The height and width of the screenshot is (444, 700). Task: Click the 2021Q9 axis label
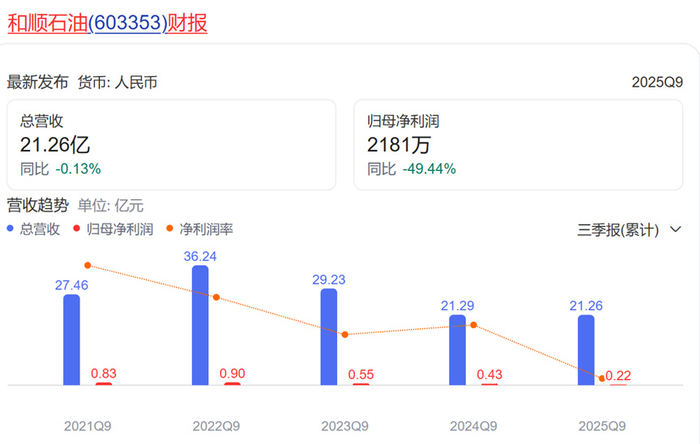tap(88, 426)
